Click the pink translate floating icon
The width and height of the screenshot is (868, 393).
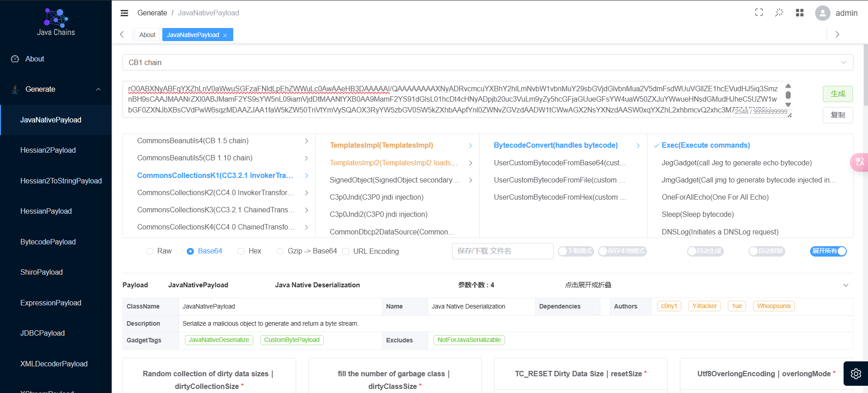click(859, 162)
